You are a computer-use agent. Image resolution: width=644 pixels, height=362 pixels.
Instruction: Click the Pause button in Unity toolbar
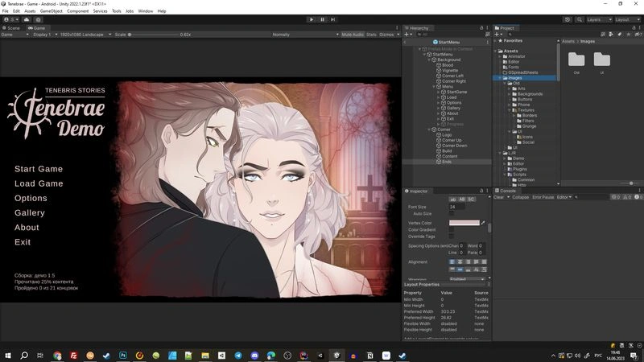(323, 19)
